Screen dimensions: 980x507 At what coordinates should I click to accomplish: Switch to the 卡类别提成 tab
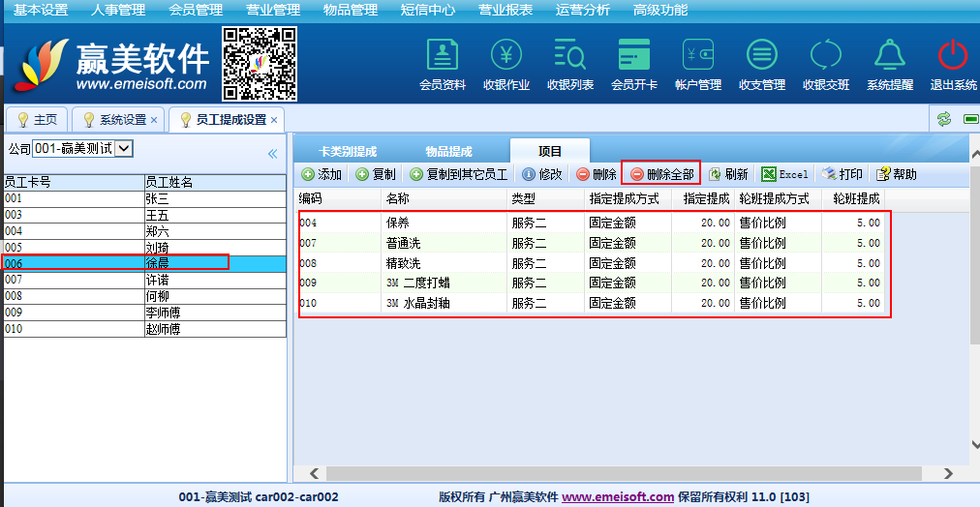click(348, 152)
